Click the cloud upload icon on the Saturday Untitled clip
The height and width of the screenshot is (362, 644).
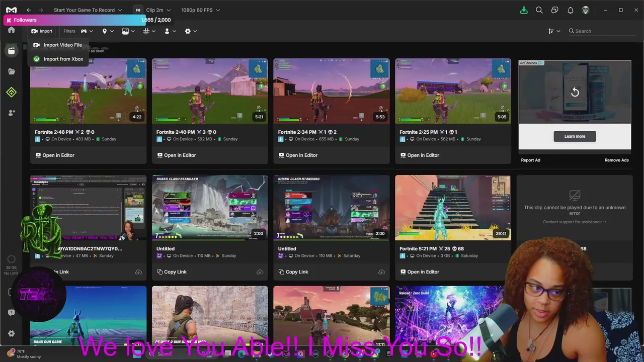(381, 272)
